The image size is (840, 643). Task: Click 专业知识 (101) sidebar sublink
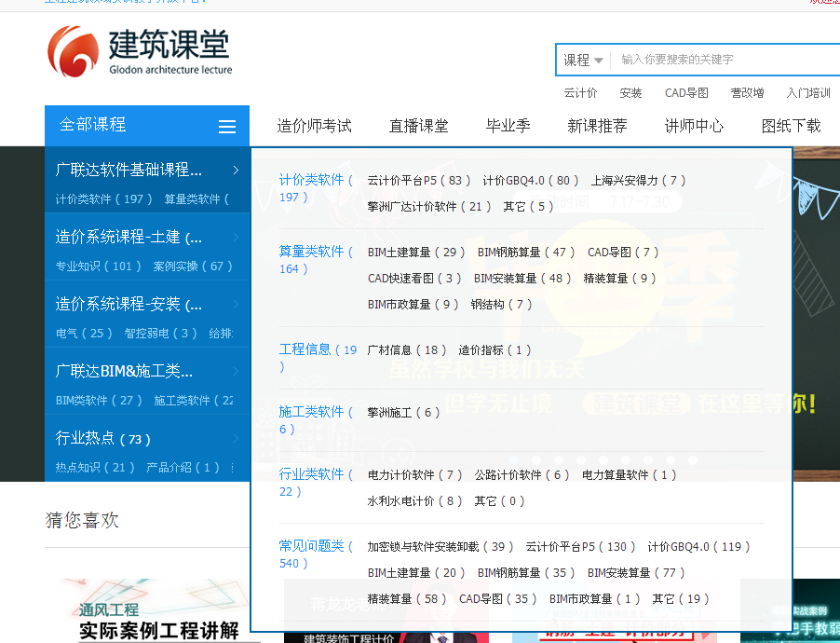tap(99, 266)
